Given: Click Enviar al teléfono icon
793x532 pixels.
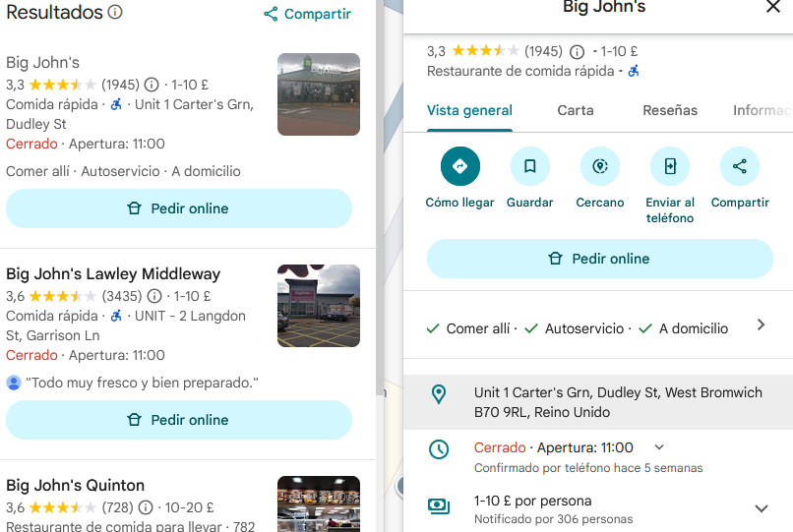Looking at the screenshot, I should [669, 166].
